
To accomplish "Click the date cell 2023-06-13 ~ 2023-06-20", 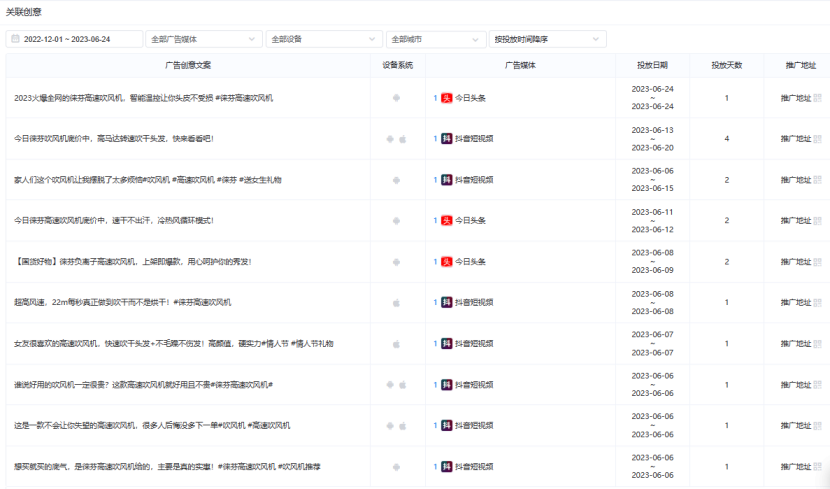I will coord(652,139).
